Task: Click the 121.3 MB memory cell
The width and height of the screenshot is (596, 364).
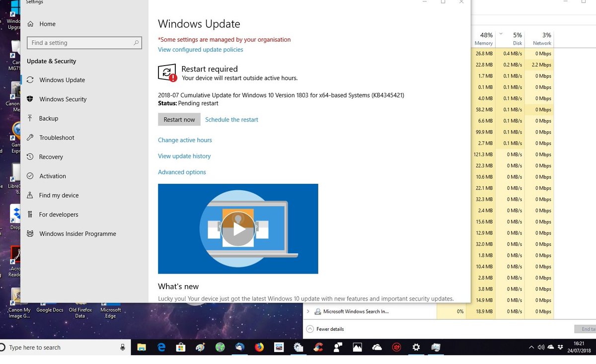Action: pos(483,154)
